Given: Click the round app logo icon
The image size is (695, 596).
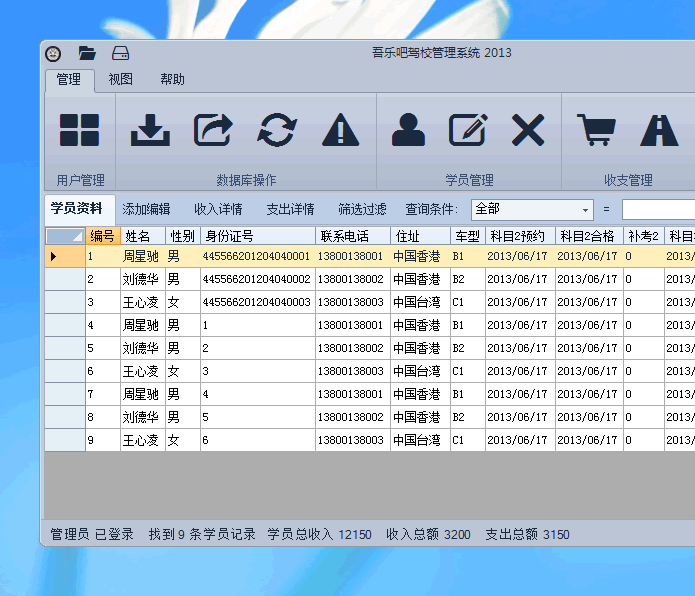Looking at the screenshot, I should pos(53,54).
